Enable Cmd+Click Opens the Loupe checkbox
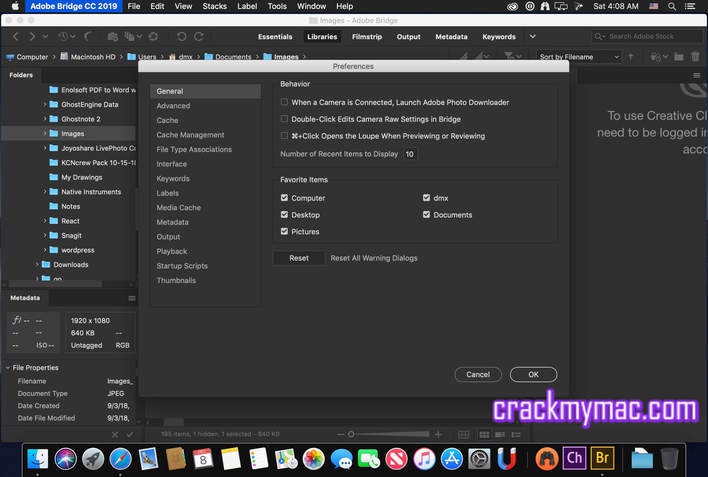 pos(284,136)
